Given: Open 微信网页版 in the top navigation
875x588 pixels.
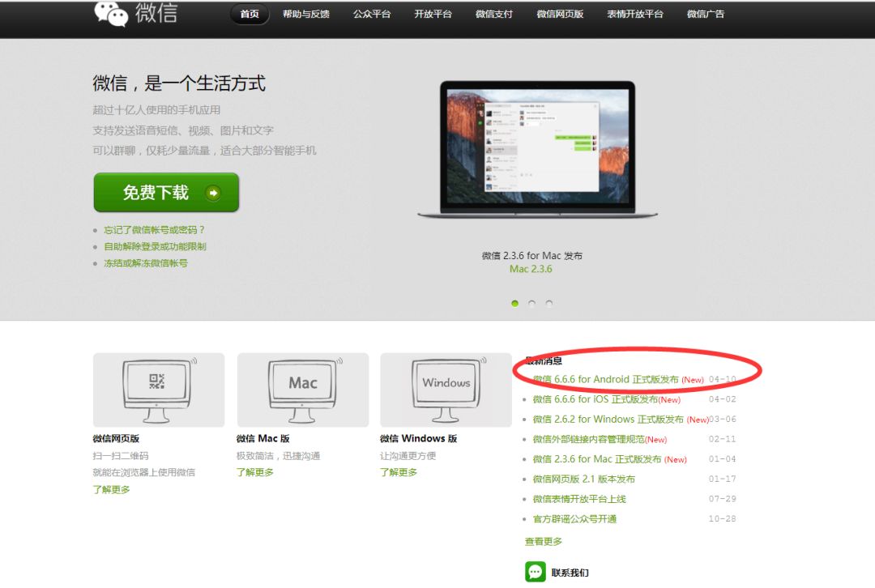Looking at the screenshot, I should (560, 14).
